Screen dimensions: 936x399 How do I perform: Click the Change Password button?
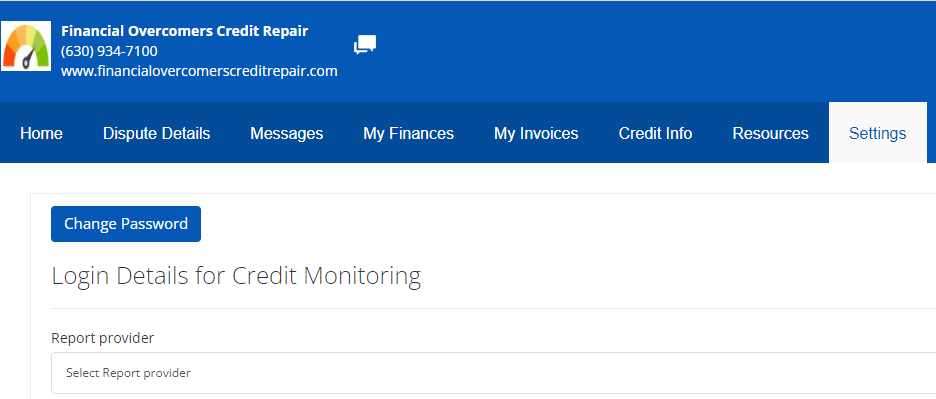tap(126, 224)
